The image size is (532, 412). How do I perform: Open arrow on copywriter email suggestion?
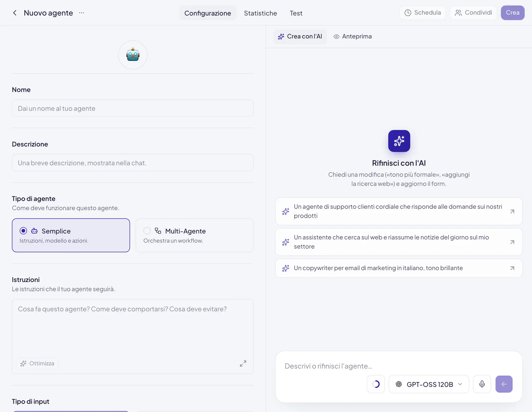pyautogui.click(x=512, y=268)
